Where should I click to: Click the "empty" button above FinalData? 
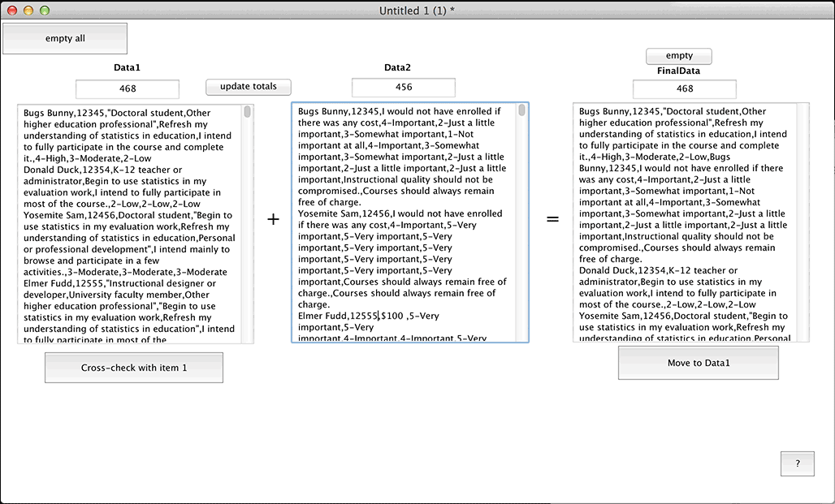[x=678, y=56]
